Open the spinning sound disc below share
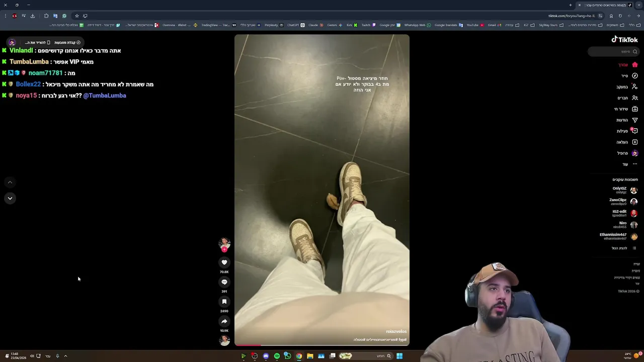644x362 pixels. click(224, 340)
